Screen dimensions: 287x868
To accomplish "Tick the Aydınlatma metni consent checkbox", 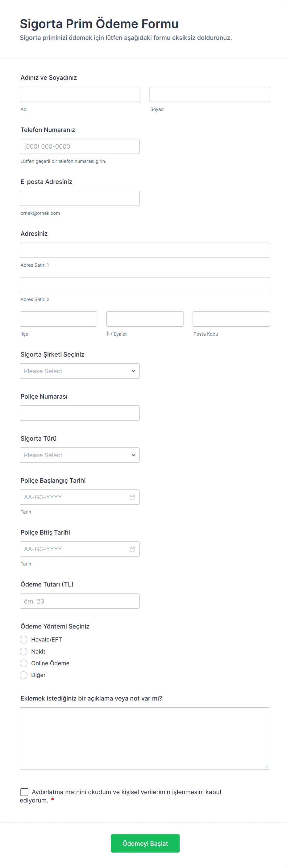I will pos(24,792).
